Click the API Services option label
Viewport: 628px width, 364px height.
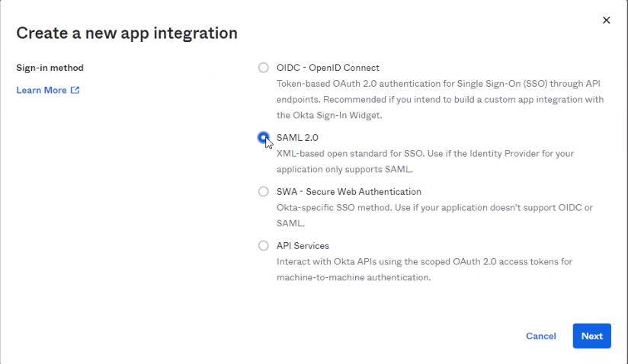[x=303, y=246]
